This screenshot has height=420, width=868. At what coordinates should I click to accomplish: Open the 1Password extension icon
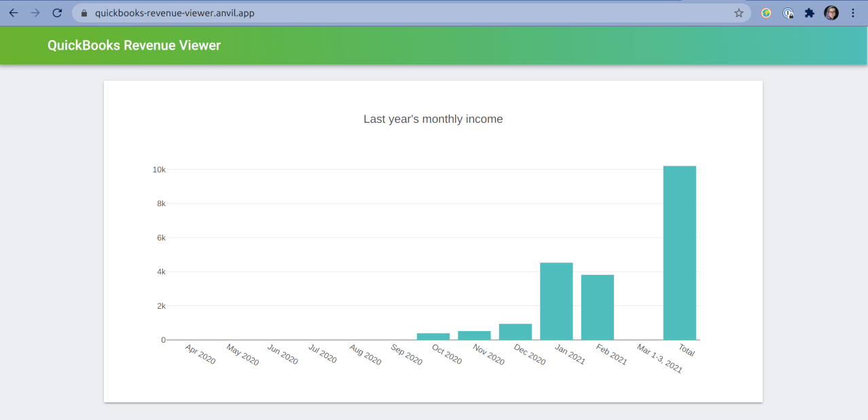click(x=788, y=12)
